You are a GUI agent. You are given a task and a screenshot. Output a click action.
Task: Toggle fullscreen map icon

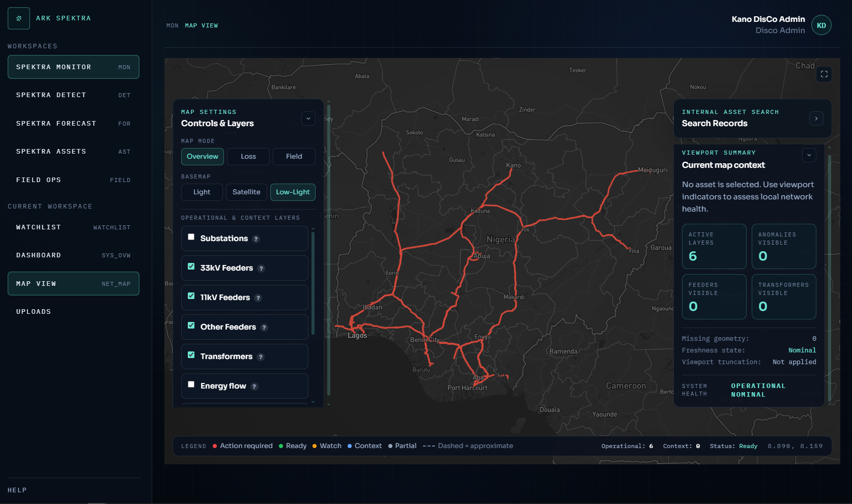(x=824, y=74)
